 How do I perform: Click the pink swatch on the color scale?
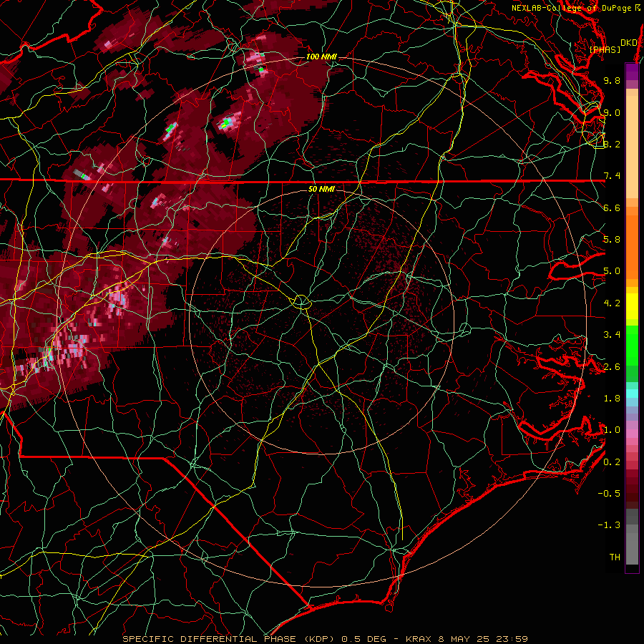tap(632, 434)
